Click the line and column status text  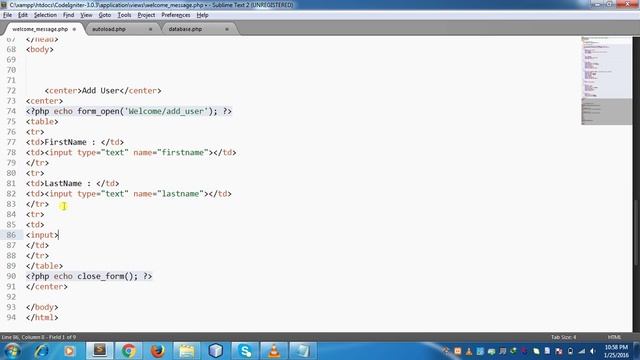click(39, 337)
